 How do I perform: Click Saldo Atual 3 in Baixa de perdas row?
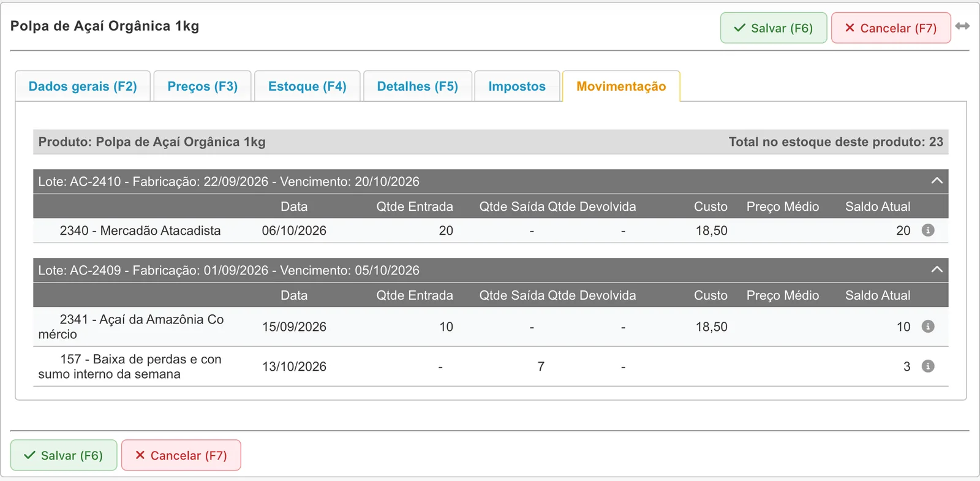907,367
